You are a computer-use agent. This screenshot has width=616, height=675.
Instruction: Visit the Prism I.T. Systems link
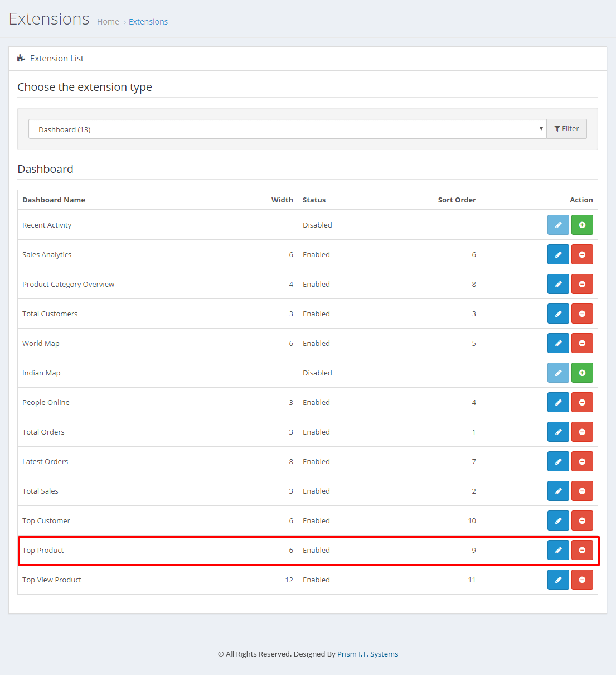click(x=368, y=654)
